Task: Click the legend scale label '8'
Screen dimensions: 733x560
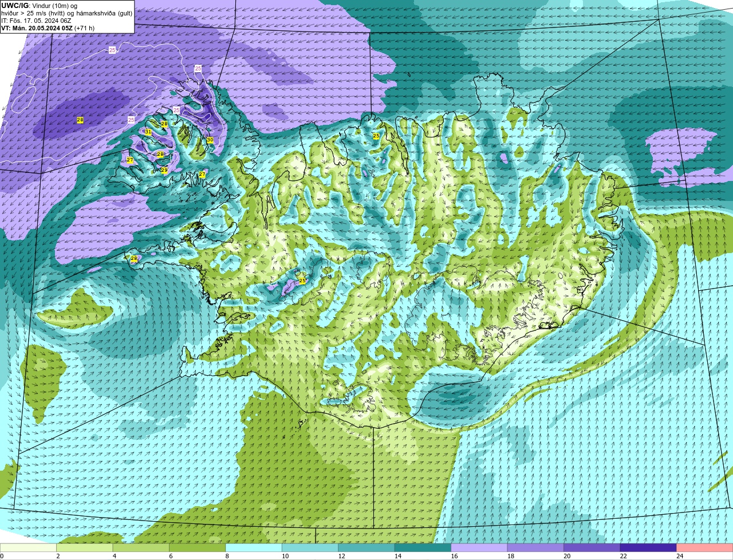Action: 227,556
